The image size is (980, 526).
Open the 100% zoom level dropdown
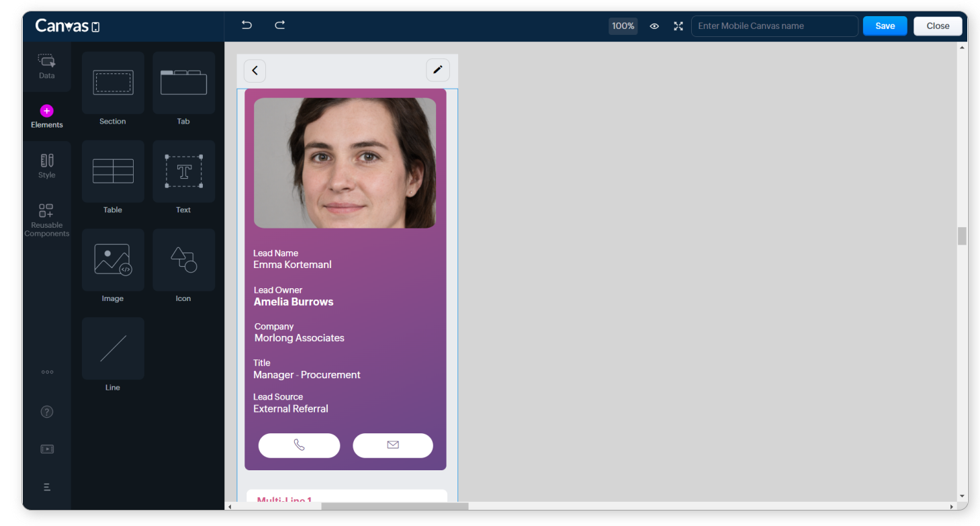point(623,26)
